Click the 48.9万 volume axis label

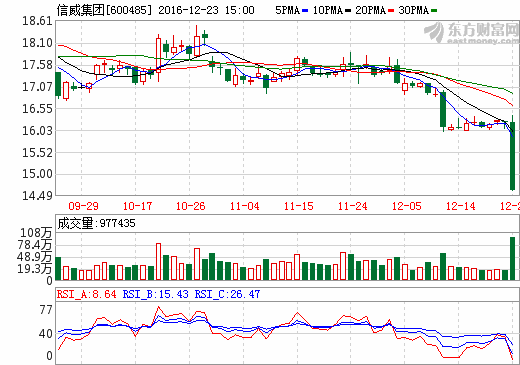(35, 257)
